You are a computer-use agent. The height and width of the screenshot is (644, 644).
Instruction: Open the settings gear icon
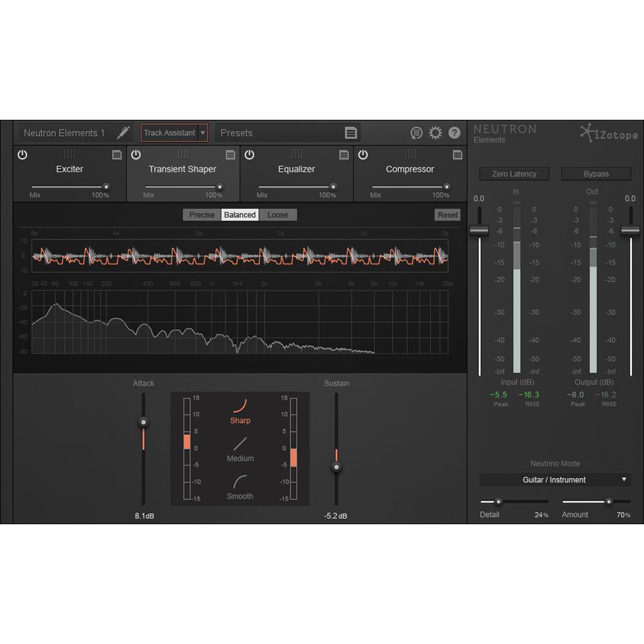coord(435,132)
